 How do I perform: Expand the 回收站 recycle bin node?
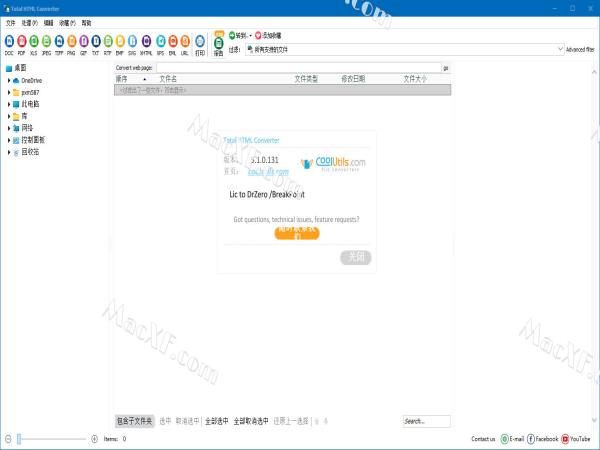click(x=9, y=152)
